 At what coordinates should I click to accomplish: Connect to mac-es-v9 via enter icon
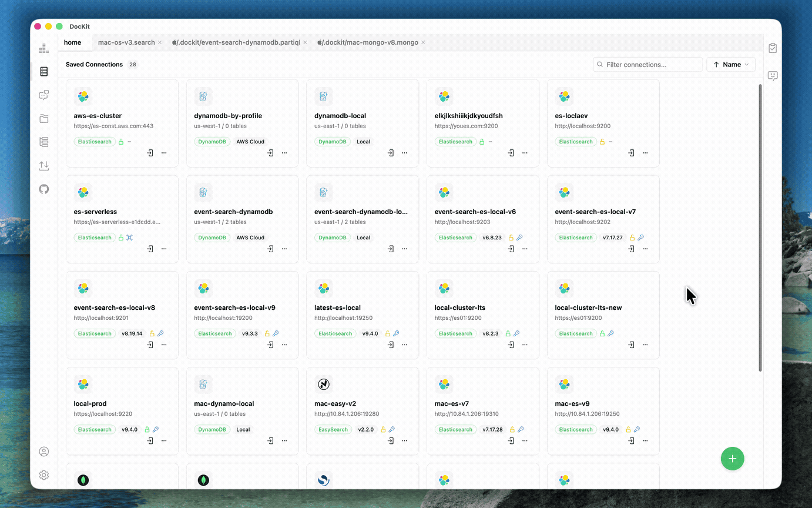click(x=632, y=440)
